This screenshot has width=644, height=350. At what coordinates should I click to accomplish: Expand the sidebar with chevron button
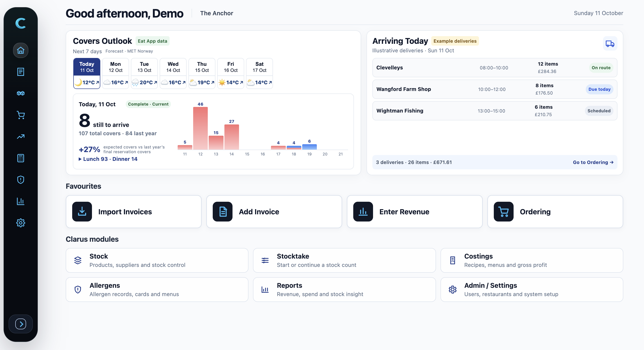click(20, 324)
